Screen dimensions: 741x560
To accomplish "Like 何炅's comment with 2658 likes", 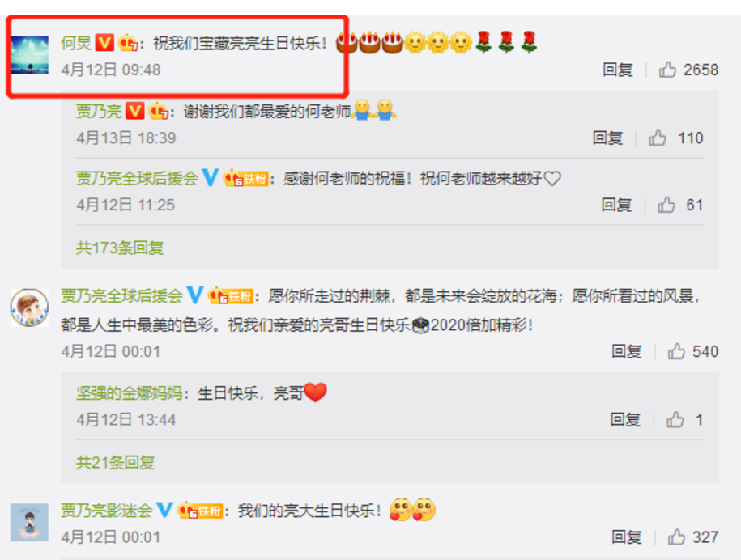I will coord(667,70).
